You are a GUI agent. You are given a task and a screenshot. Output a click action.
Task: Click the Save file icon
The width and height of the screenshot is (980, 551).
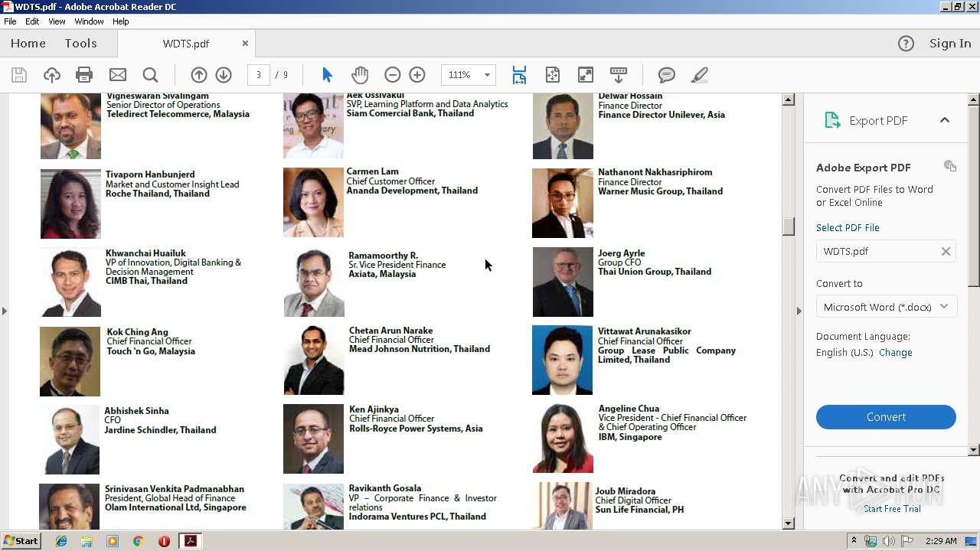point(19,75)
